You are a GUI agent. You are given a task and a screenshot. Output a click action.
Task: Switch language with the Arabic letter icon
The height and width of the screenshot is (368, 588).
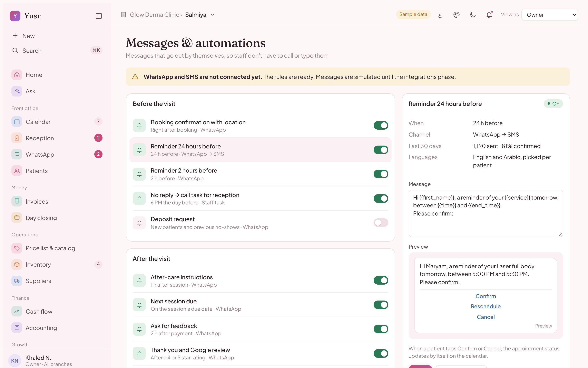[x=440, y=15]
